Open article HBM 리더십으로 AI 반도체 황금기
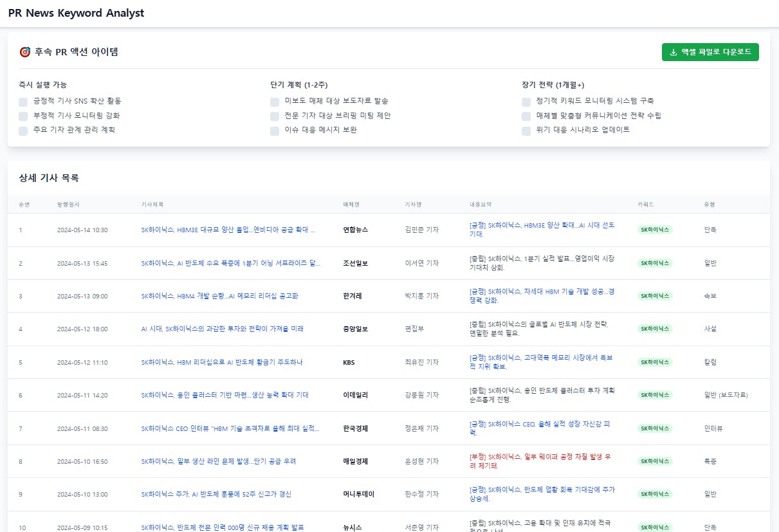779x532 pixels. click(222, 362)
